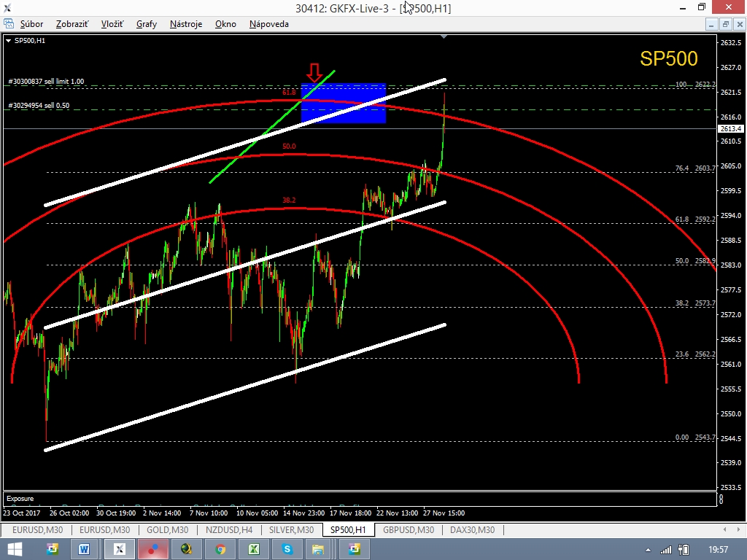Select the sell limit 1.00 order label
The image size is (747, 560).
click(46, 82)
